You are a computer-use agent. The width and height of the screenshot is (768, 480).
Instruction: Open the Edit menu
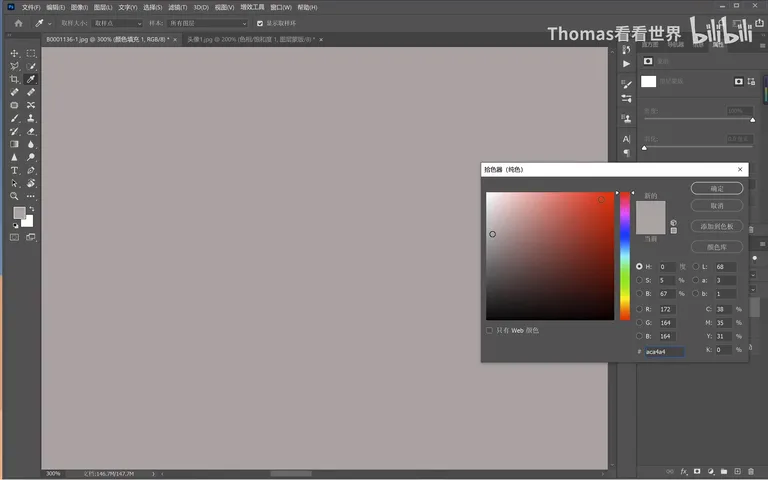(55, 7)
